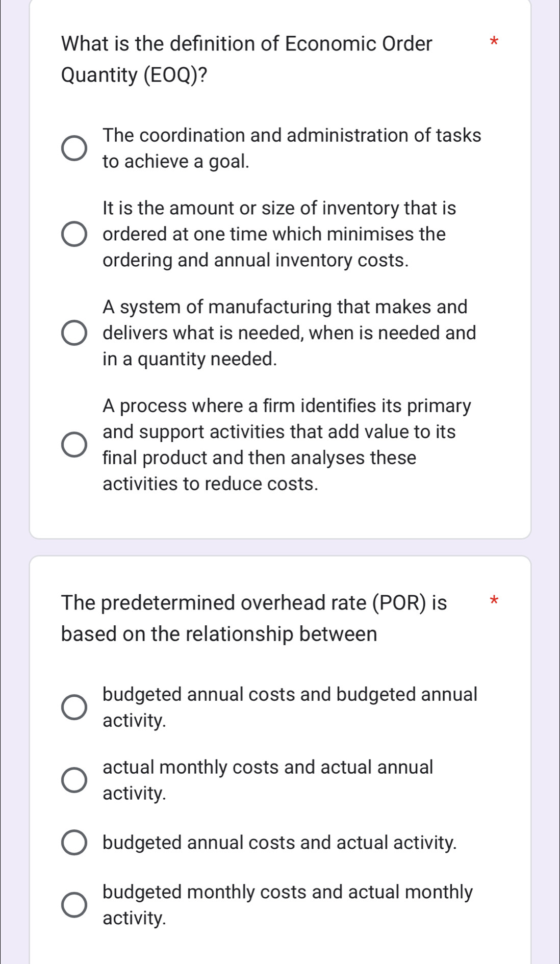
Task: Select radio circle beside 'coordination and administration of tasks'
Action: [74, 148]
